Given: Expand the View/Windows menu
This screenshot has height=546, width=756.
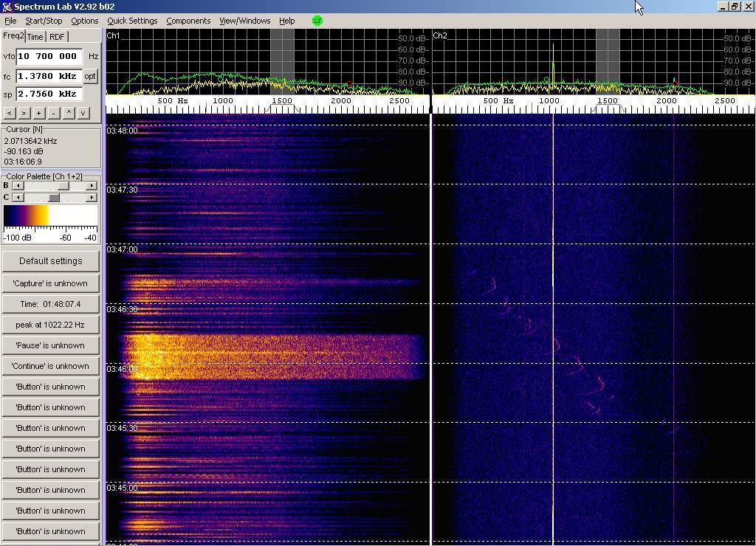Looking at the screenshot, I should pyautogui.click(x=244, y=21).
